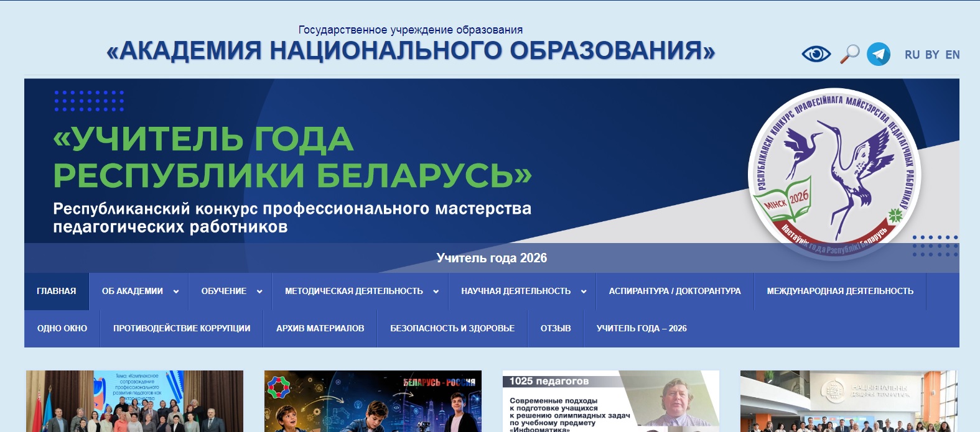980x432 pixels.
Task: Click the «Учитель года Республики Беларусь» banner heading
Action: tap(292, 157)
